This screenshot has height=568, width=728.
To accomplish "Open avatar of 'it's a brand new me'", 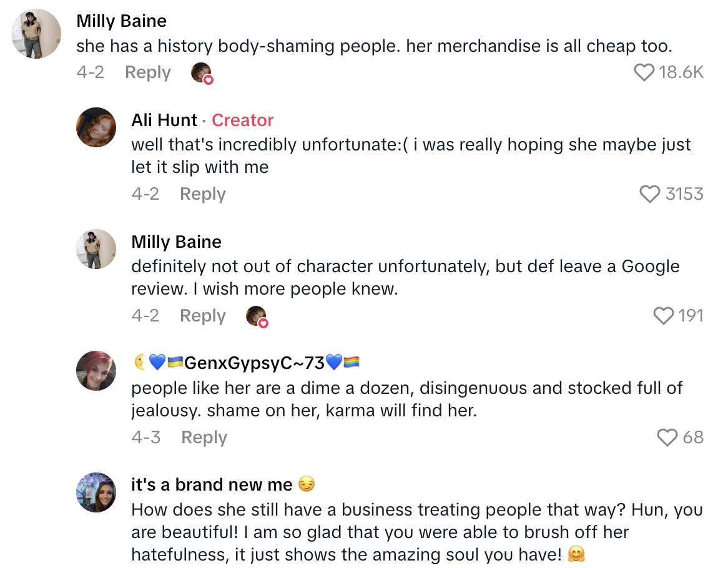I will tap(96, 492).
